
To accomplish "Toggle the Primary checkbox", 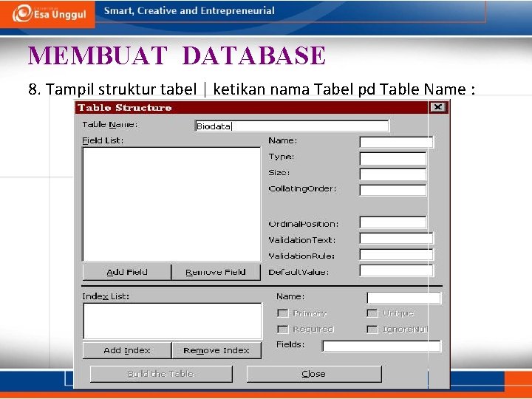I will [x=282, y=313].
